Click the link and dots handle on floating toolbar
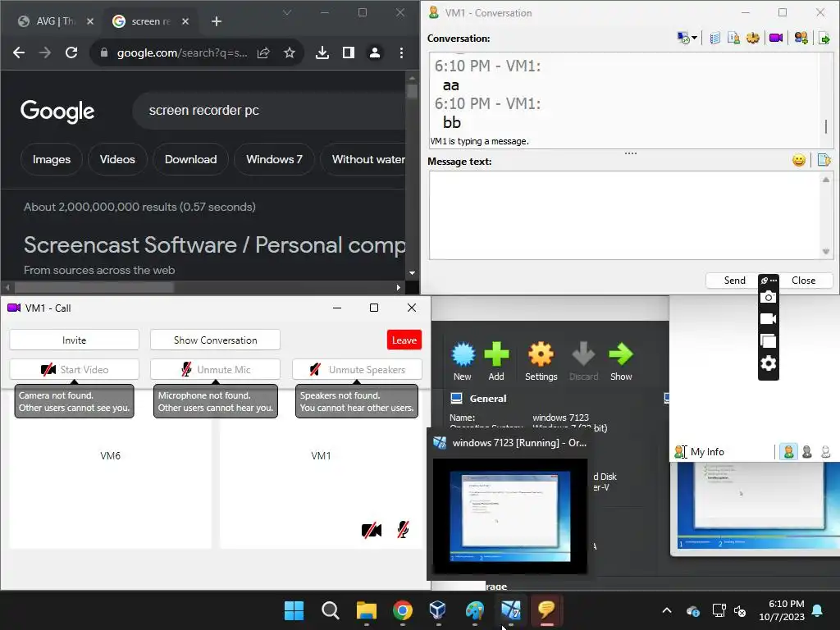840x630 pixels. pos(768,281)
